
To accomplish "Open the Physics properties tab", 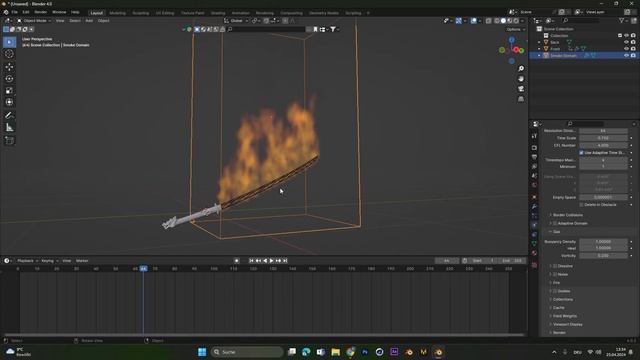I will 534,225.
